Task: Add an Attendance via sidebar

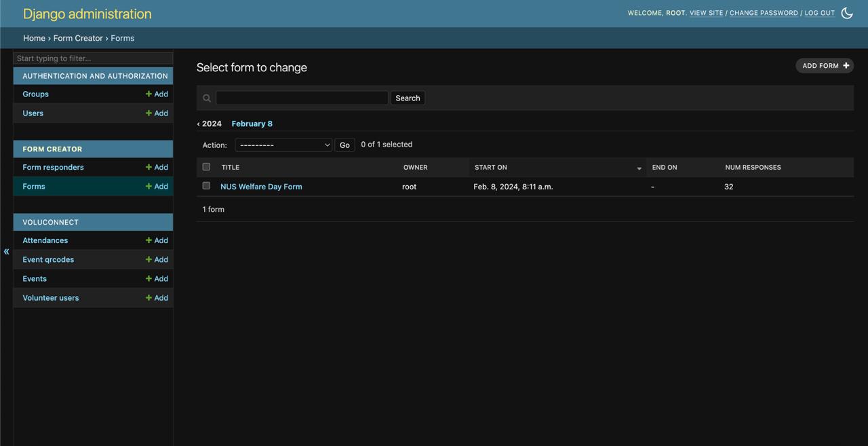Action: [x=157, y=241]
